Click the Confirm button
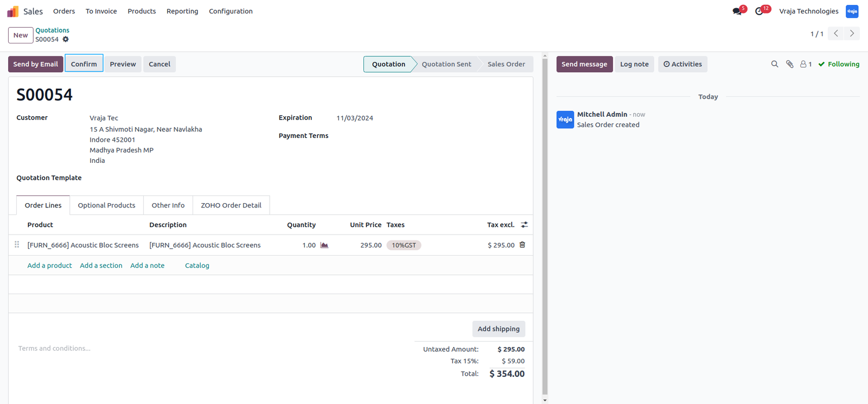 tap(84, 64)
